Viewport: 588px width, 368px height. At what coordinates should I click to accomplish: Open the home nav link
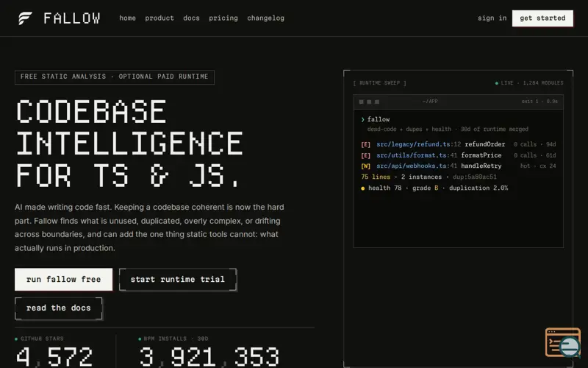127,18
